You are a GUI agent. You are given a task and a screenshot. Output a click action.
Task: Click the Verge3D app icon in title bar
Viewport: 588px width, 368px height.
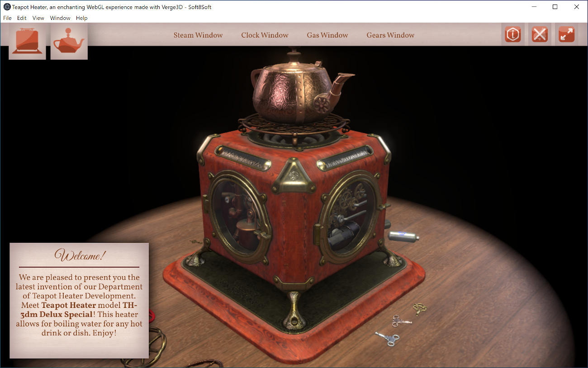[x=7, y=7]
